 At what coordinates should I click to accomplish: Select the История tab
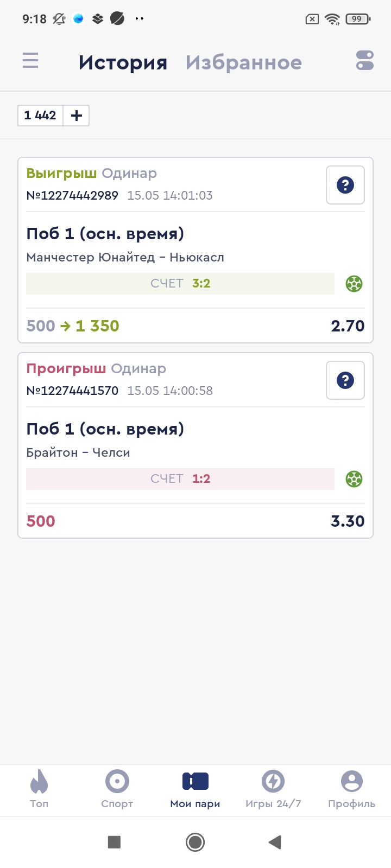pos(123,63)
